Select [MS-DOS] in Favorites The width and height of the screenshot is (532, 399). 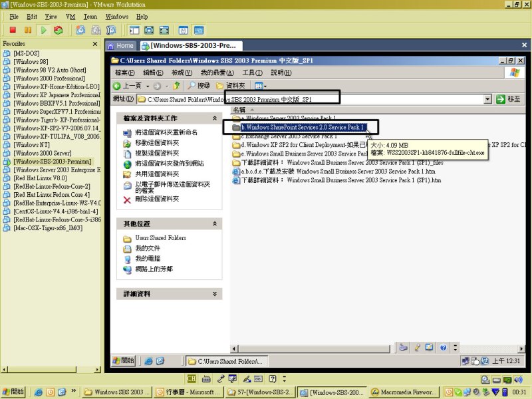tap(27, 53)
